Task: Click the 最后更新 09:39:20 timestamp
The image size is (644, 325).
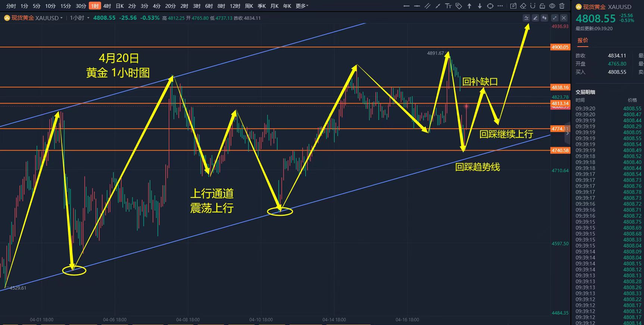Action: pos(594,29)
